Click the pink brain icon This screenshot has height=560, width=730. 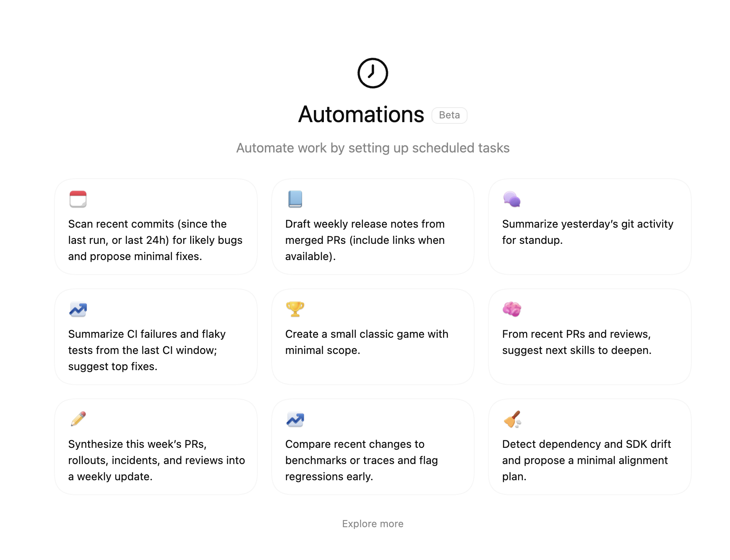click(512, 309)
